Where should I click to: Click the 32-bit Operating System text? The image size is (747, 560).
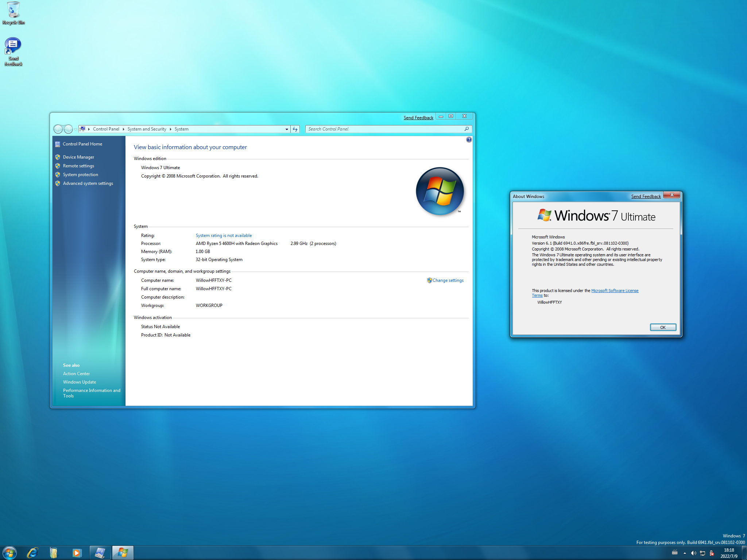[x=219, y=260]
